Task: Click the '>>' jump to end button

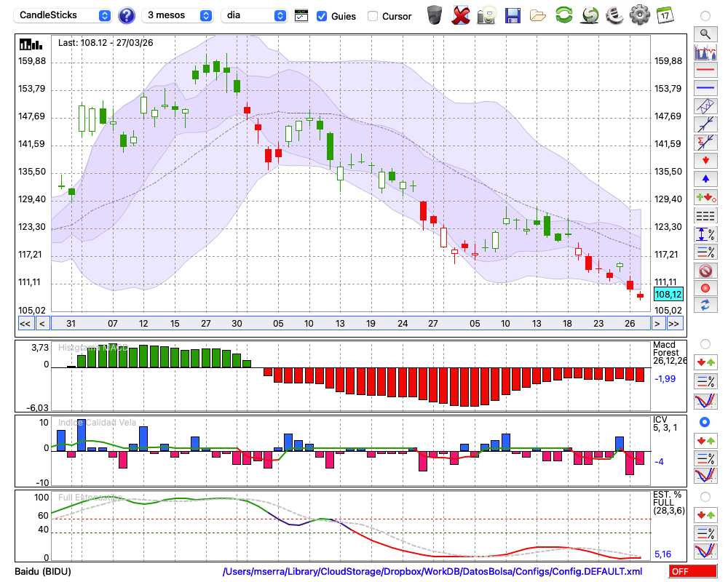Action: tap(675, 323)
